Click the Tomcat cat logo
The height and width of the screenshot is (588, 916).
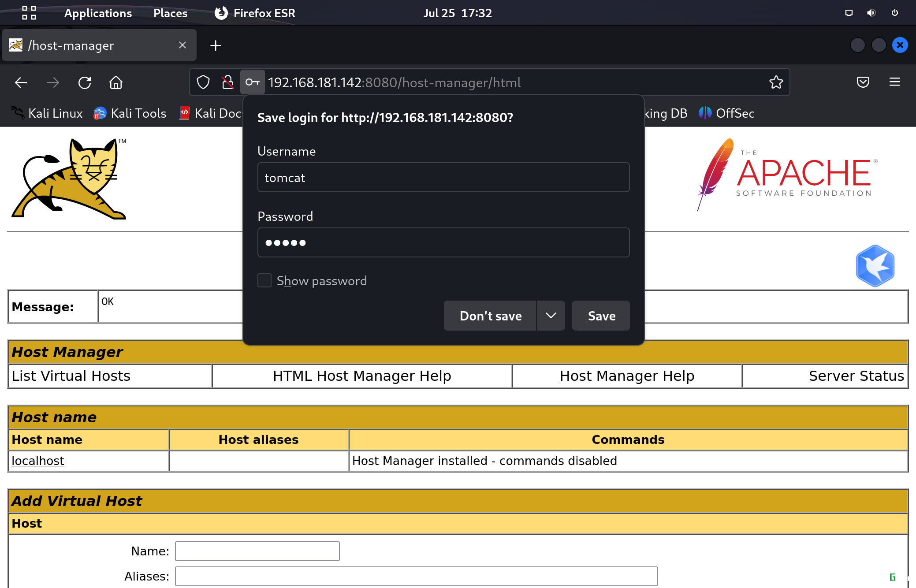point(70,179)
